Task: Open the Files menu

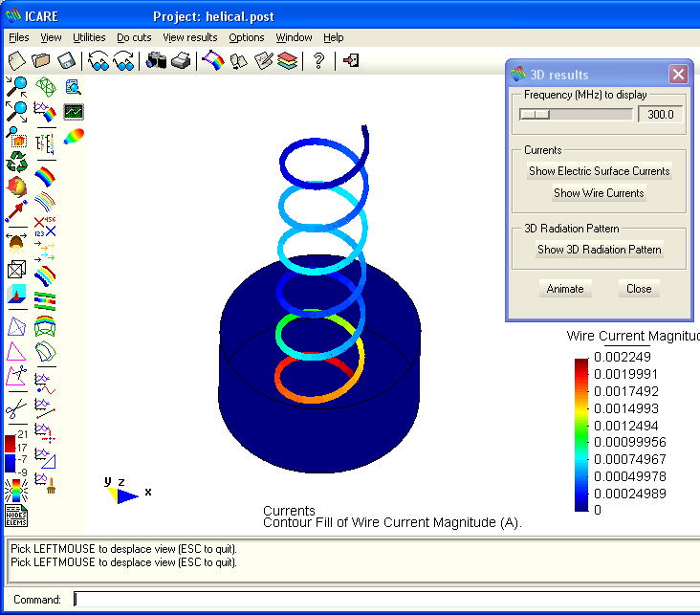Action: (19, 37)
